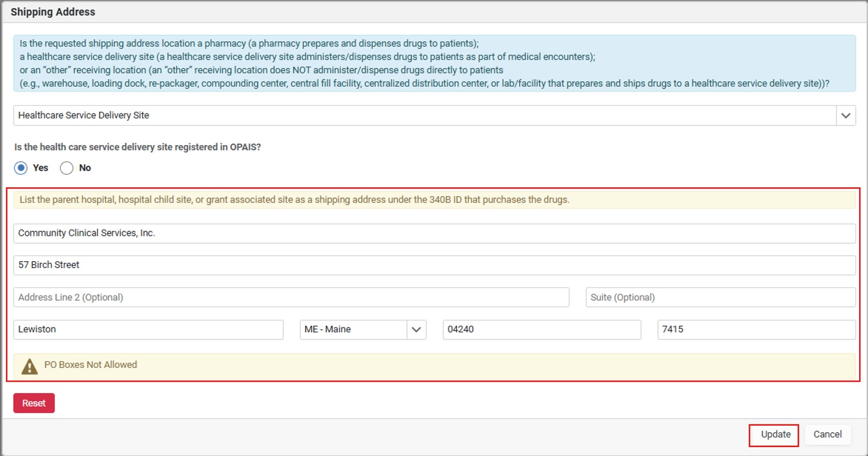The width and height of the screenshot is (868, 456).
Task: Open the ME - Maine state dropdown arrow
Action: [416, 330]
